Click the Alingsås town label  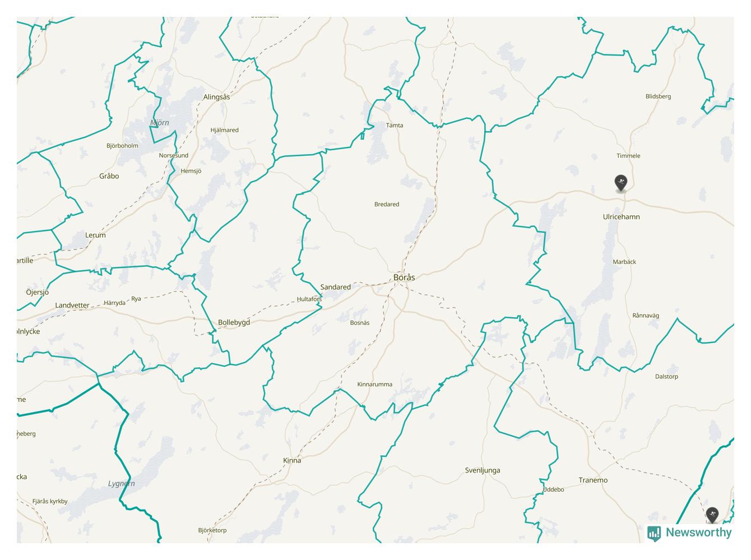[216, 97]
